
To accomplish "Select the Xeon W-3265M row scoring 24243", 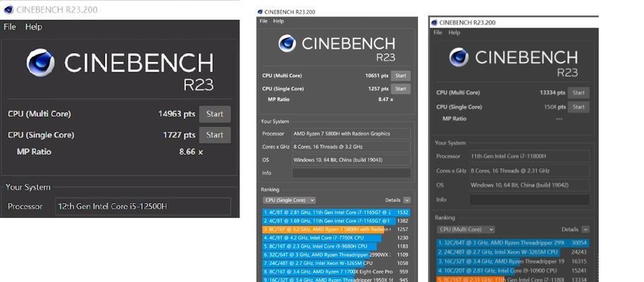I will [513, 252].
